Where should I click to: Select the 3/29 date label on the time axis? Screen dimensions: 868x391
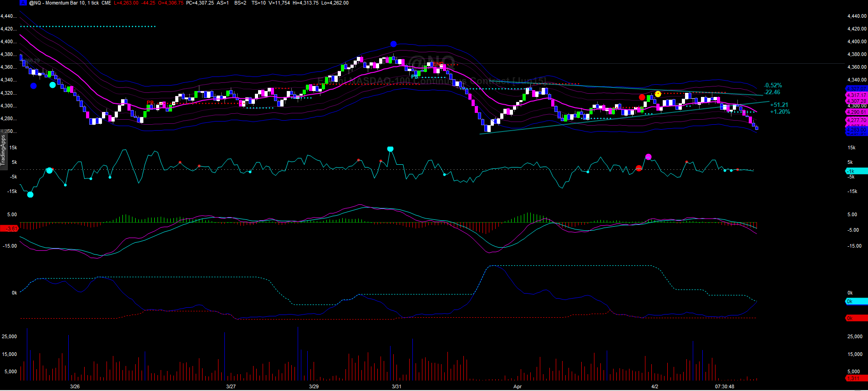coord(314,386)
